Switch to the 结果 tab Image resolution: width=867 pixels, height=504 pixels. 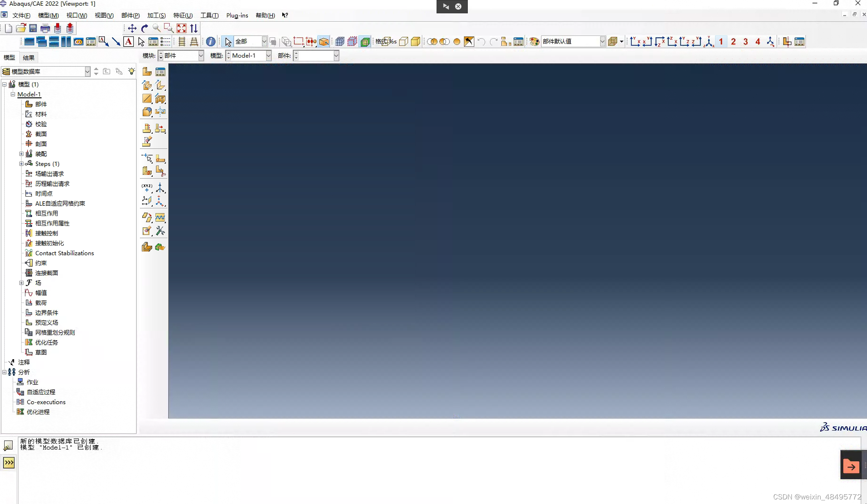click(29, 58)
